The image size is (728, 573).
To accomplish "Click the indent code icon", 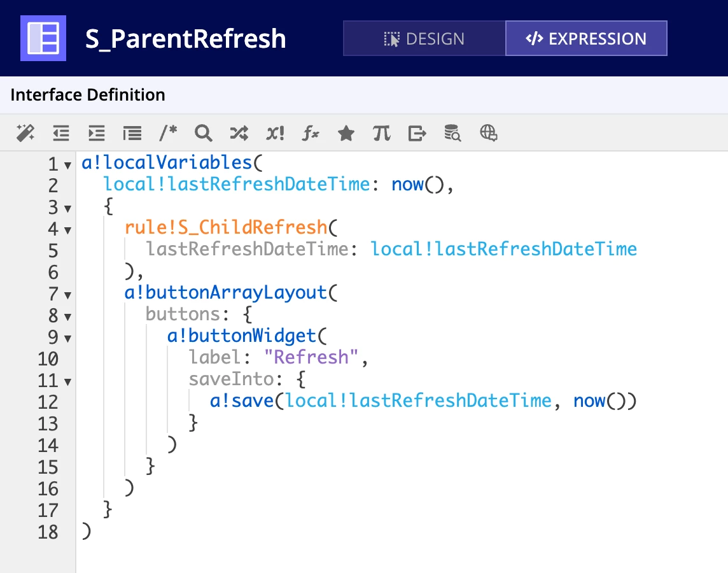I will [97, 133].
